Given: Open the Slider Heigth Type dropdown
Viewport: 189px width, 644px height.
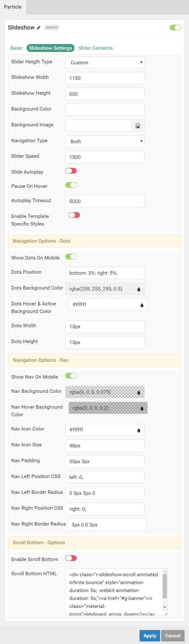Looking at the screenshot, I should pyautogui.click(x=105, y=62).
